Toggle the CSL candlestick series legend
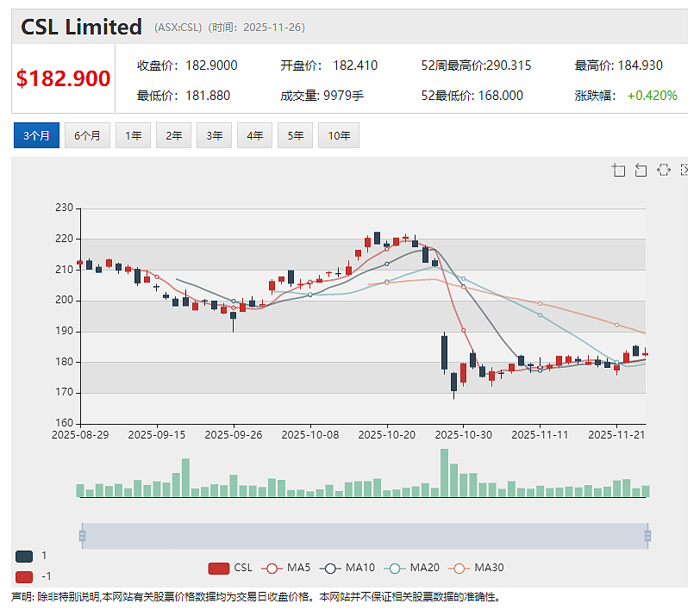Screen dimensions: 700x616 (230, 568)
